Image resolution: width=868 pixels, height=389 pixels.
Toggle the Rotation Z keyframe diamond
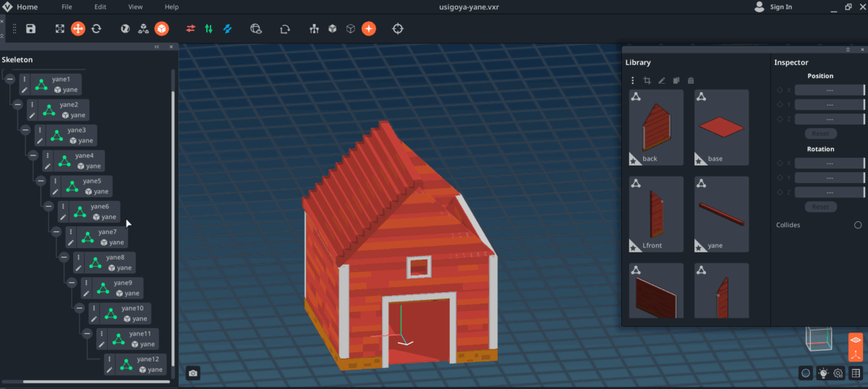coord(780,192)
